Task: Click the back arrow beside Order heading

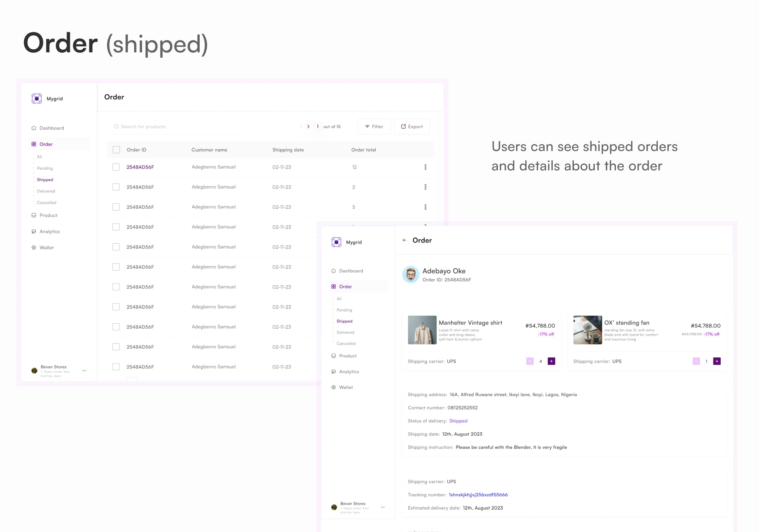Action: [405, 240]
